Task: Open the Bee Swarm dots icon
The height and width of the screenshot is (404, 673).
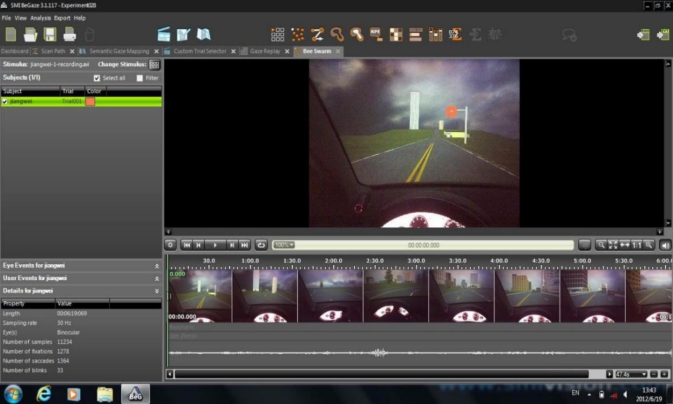Action: (x=297, y=34)
